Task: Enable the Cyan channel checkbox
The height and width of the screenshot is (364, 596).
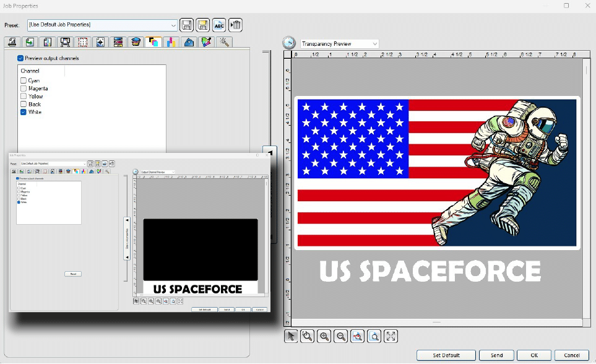Action: (24, 80)
